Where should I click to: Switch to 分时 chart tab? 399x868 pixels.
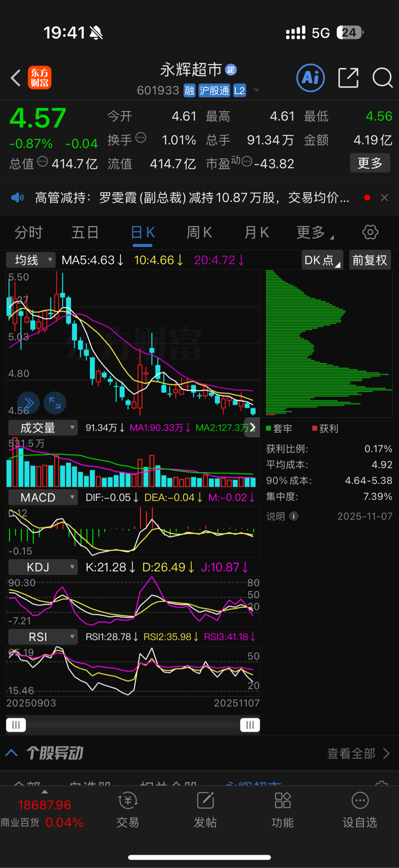(29, 232)
